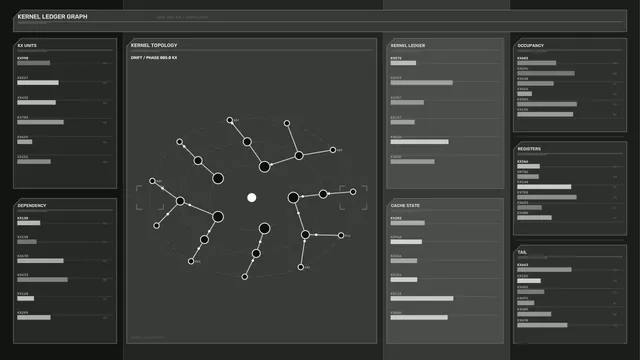Select the shortest bar in OCCUPANCY panel
640x360 pixels.
coord(524,93)
